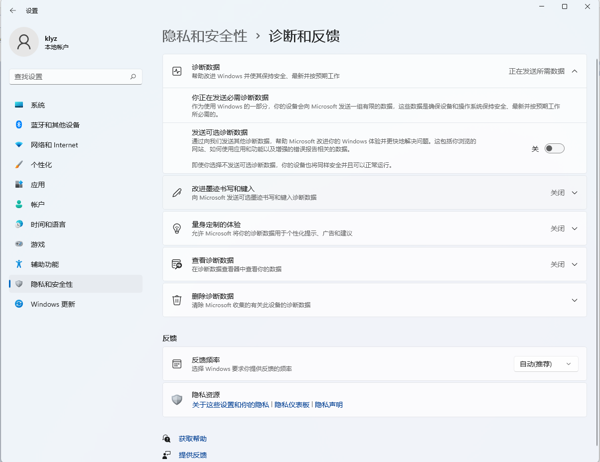Screen dimensions: 600x462
Task: Click the klyz account name text
Action: (x=51, y=38)
